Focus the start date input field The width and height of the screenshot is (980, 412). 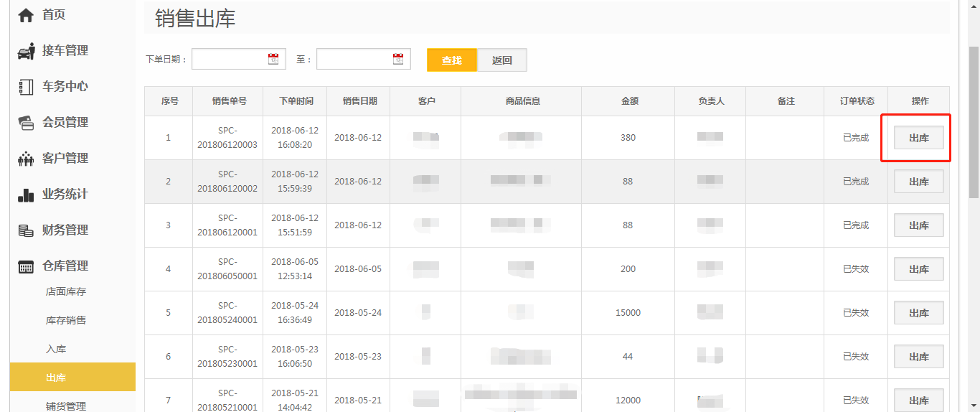pos(230,60)
